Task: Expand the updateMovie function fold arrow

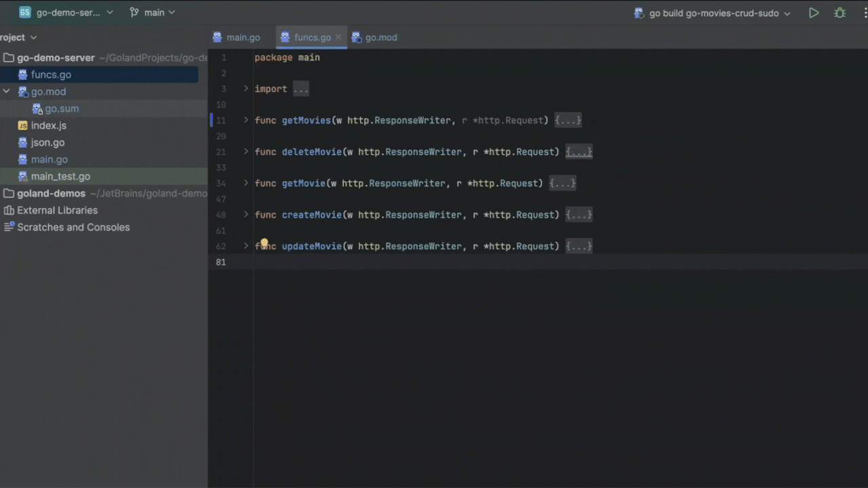Action: pos(246,246)
